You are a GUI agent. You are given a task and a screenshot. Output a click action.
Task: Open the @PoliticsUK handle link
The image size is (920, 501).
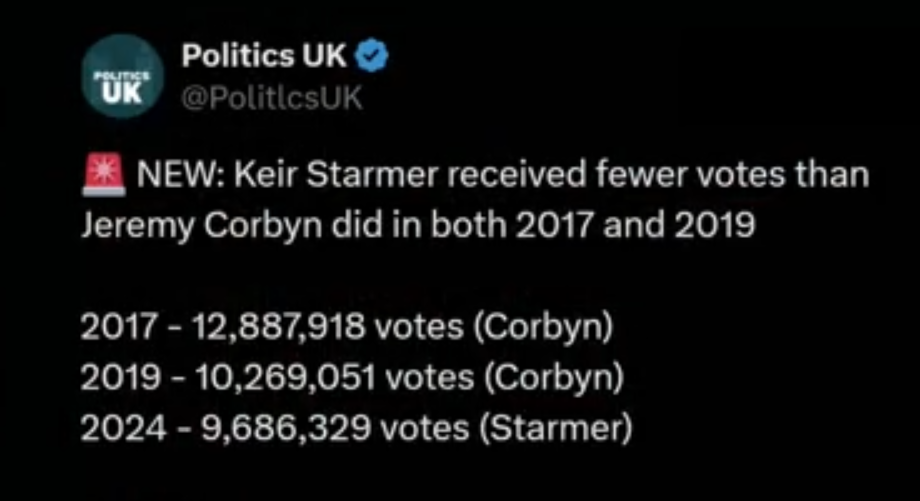tap(272, 99)
